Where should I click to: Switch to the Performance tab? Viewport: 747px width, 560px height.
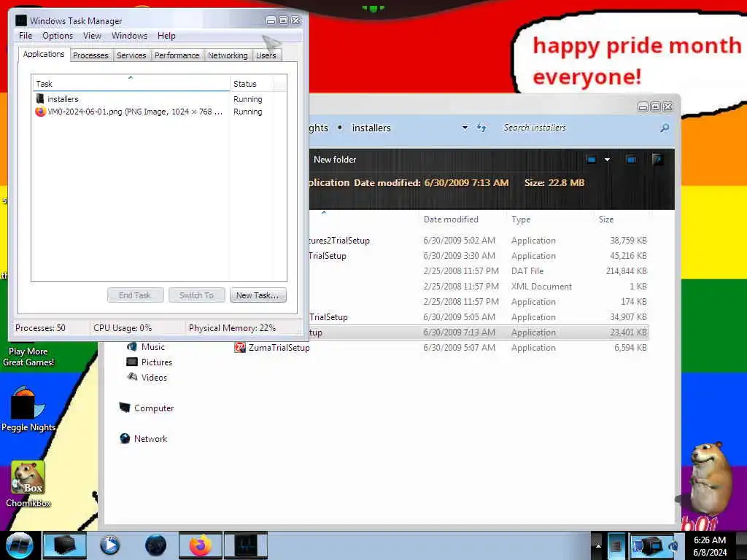[177, 55]
